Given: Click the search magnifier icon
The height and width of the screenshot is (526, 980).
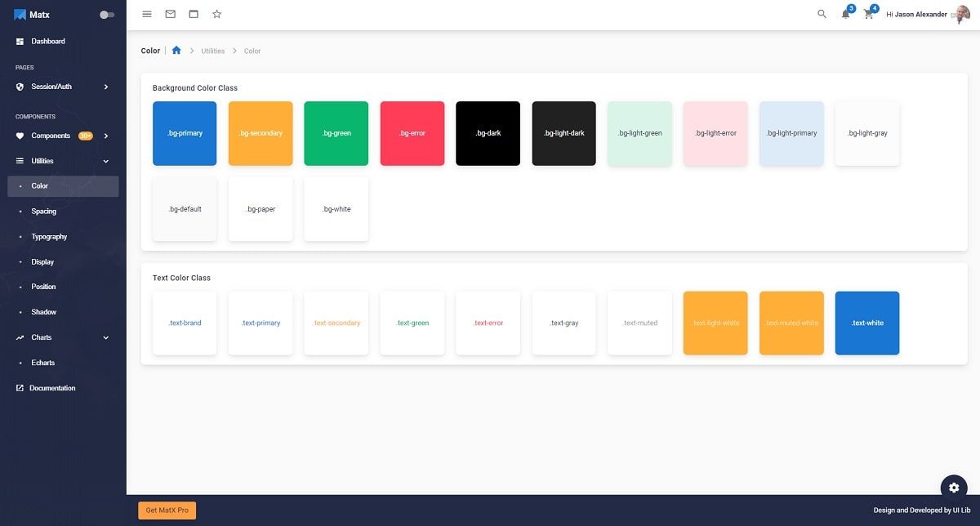Looking at the screenshot, I should click(x=822, y=14).
